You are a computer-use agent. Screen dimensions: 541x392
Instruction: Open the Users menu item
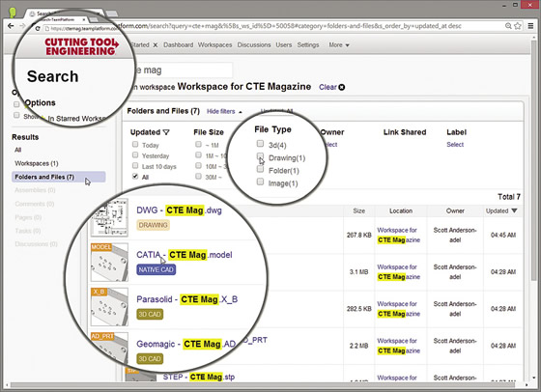[284, 44]
